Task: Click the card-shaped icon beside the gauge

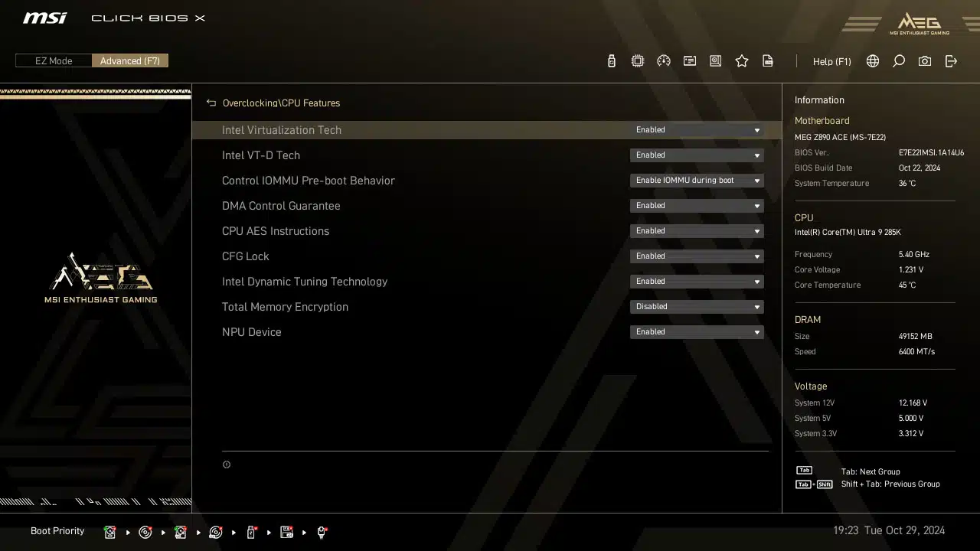Action: [690, 61]
